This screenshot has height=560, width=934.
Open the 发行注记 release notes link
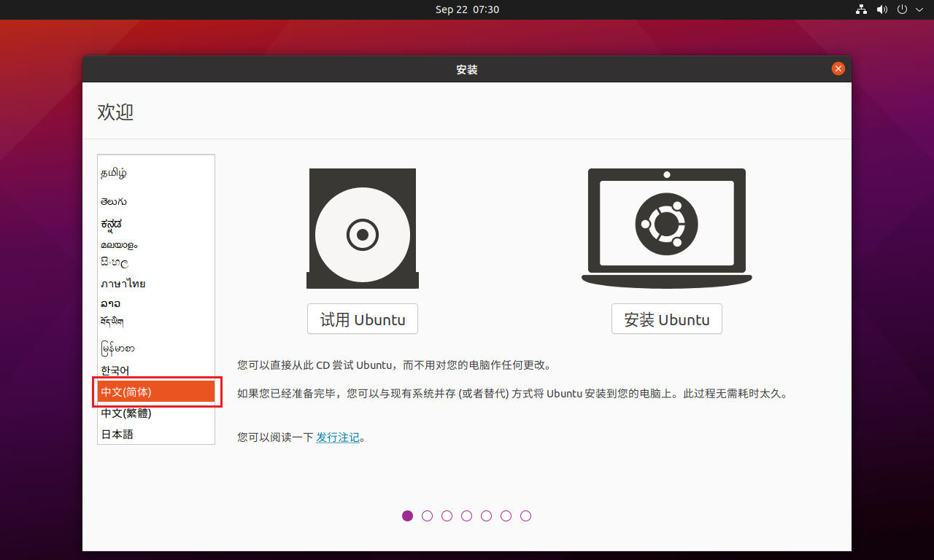pyautogui.click(x=338, y=437)
